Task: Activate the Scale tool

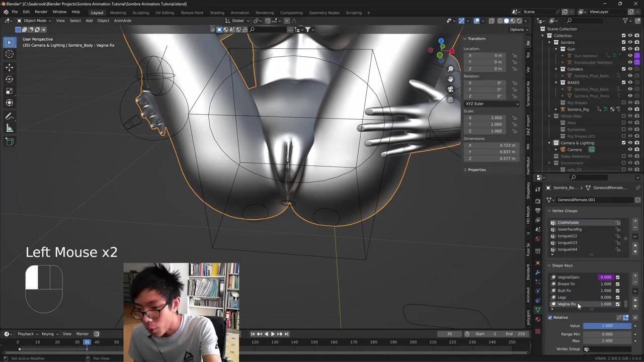Action: (x=9, y=91)
